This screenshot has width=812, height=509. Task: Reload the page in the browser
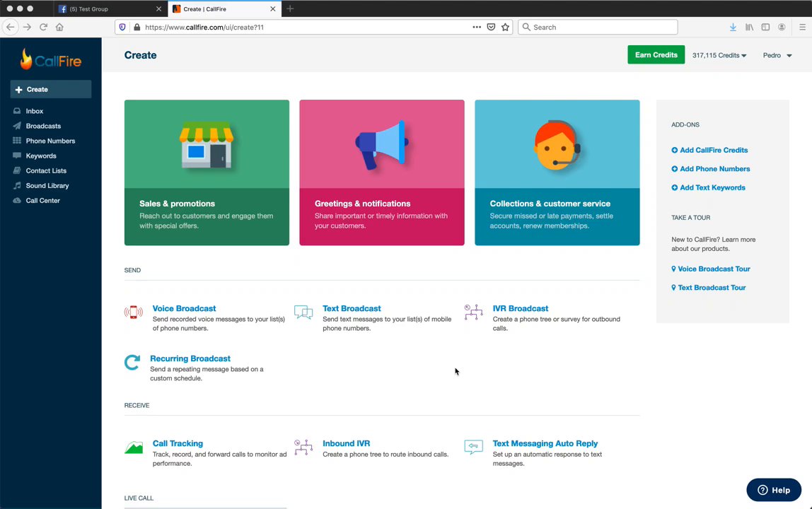click(x=43, y=27)
